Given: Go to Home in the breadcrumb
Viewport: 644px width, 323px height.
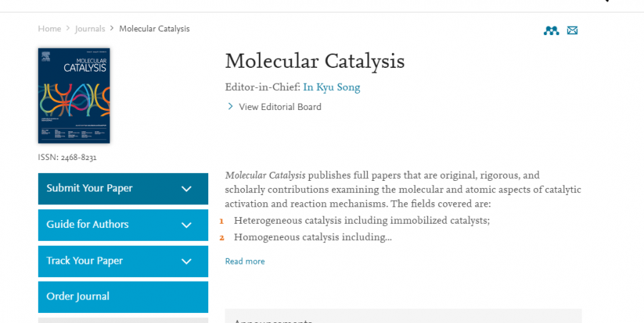Looking at the screenshot, I should pyautogui.click(x=49, y=29).
